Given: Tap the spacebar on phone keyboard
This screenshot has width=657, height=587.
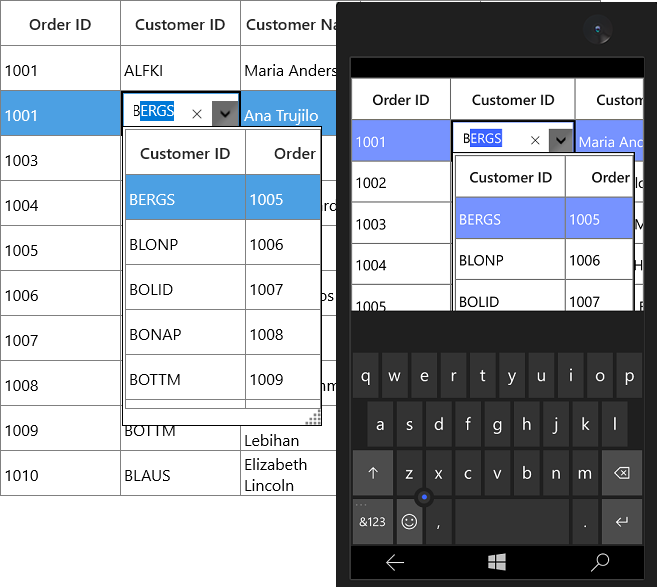Looking at the screenshot, I should tap(512, 521).
